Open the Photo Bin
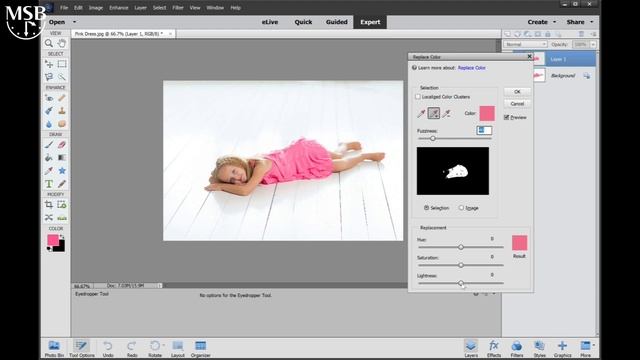This screenshot has width=640, height=360. (54, 349)
